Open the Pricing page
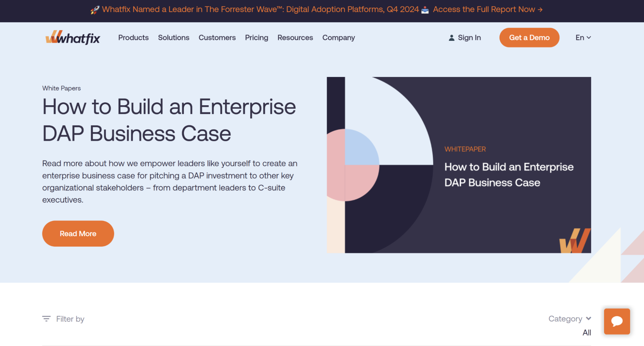This screenshot has width=644, height=346. tap(256, 38)
